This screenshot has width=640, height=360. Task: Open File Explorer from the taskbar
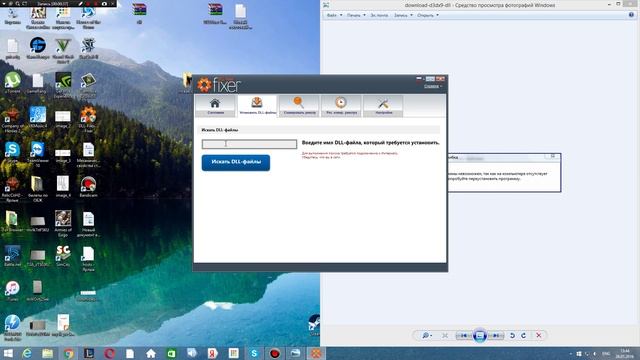coord(48,353)
